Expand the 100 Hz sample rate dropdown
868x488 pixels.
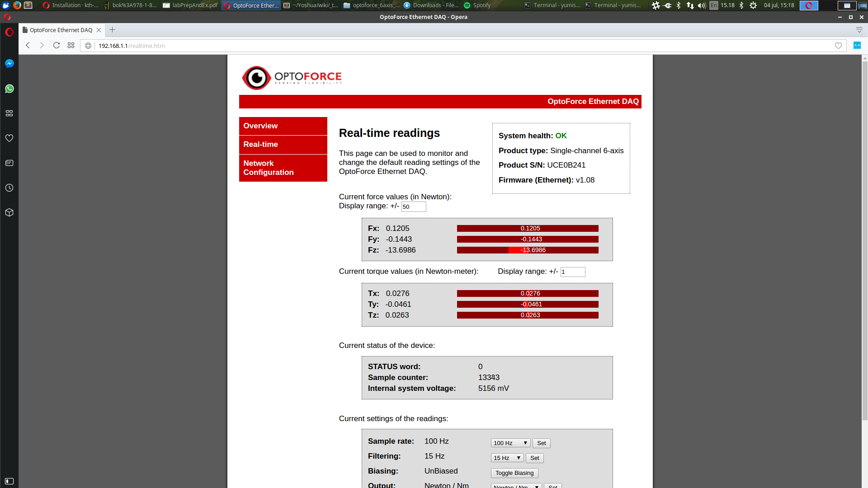coord(510,443)
